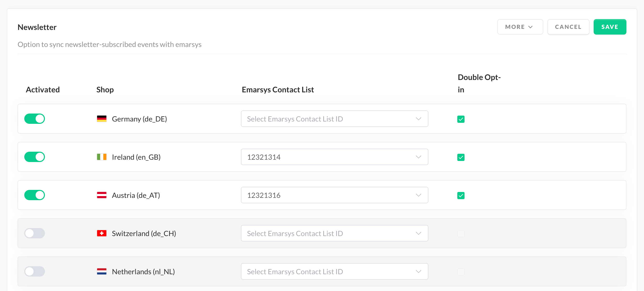Click the Netherlands flag icon
The image size is (644, 291).
[x=101, y=271]
